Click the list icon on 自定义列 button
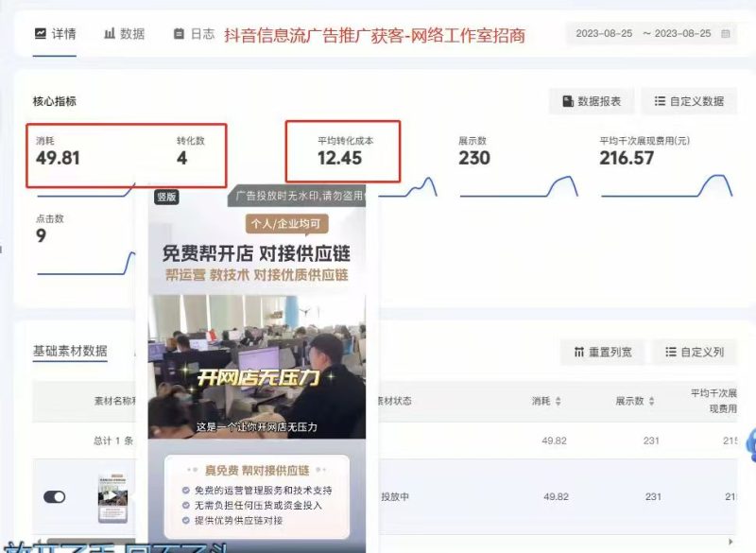The image size is (756, 553). click(671, 352)
